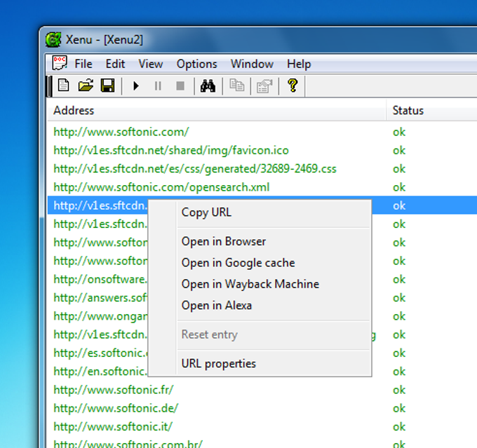Click the Properties toolbar icon
Screen dimensions: 477x448
(x=264, y=86)
